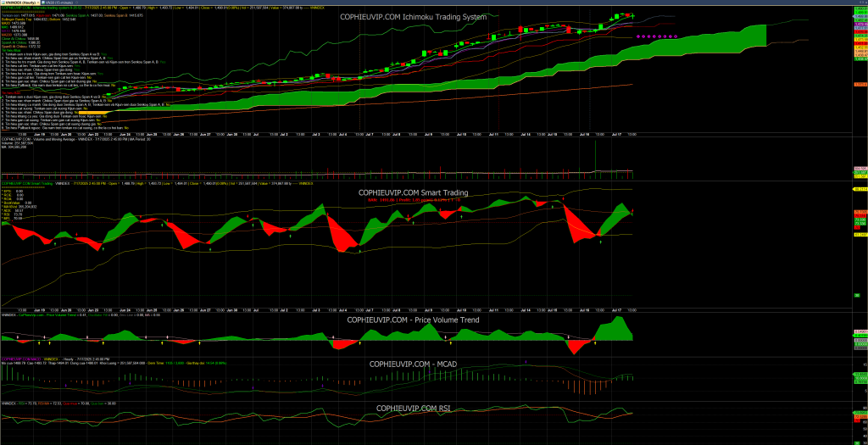Close the VNINDEX (Hourly) tab
The image size is (868, 445).
[x=37, y=3]
